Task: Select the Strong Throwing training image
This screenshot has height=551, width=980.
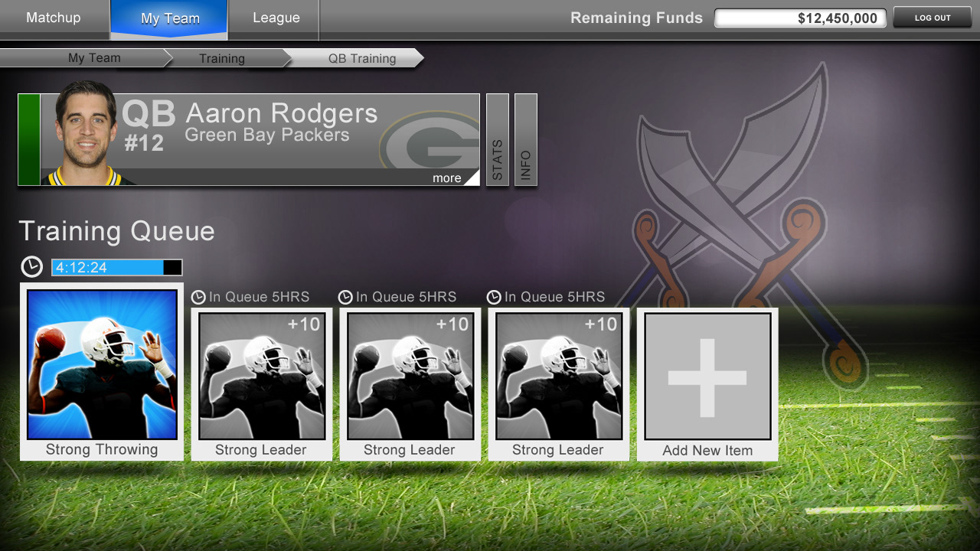Action: (x=102, y=364)
